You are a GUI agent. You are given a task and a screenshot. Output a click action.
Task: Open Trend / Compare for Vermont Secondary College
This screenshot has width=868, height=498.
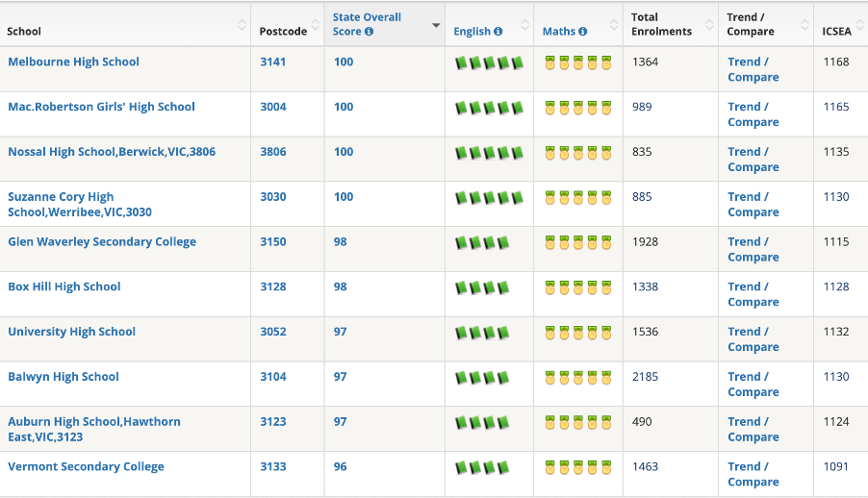pyautogui.click(x=753, y=474)
